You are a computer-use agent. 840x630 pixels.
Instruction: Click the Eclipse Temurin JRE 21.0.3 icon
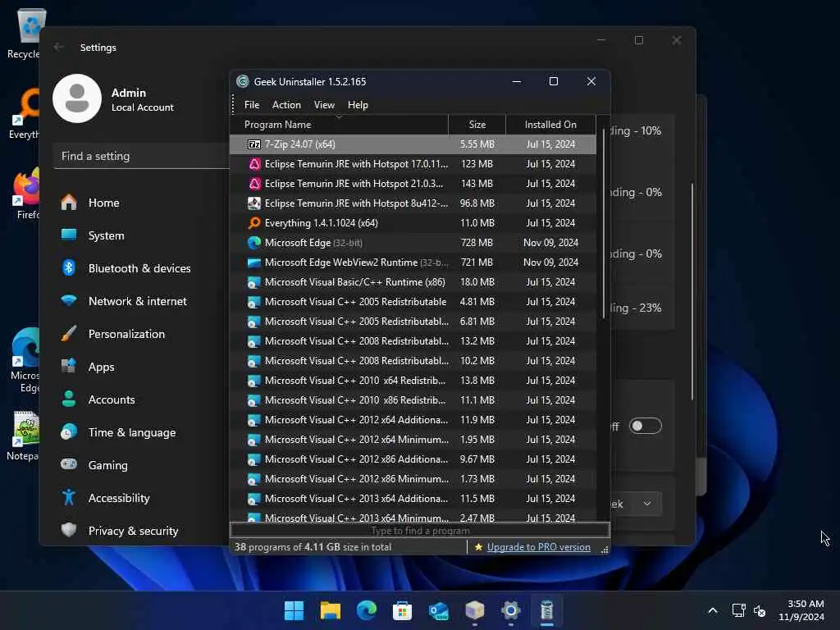pyautogui.click(x=254, y=184)
